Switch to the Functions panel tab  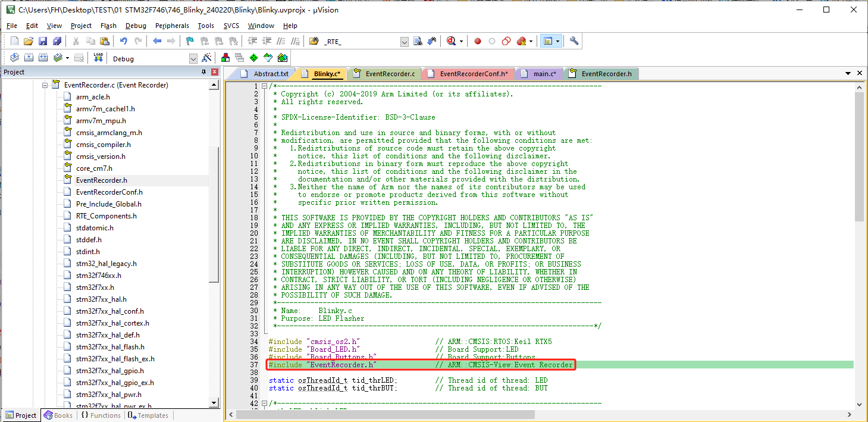click(x=101, y=415)
